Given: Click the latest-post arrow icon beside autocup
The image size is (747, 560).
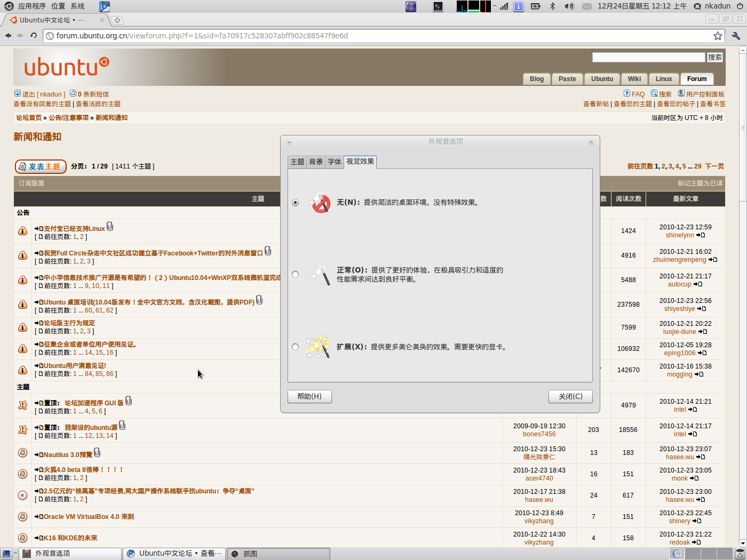Looking at the screenshot, I should tap(698, 284).
